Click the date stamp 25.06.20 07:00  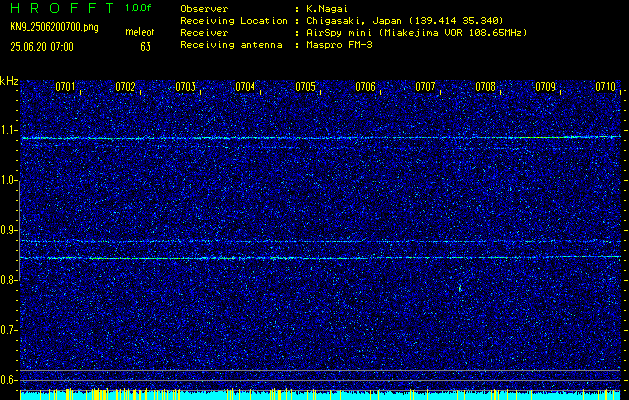[x=42, y=47]
